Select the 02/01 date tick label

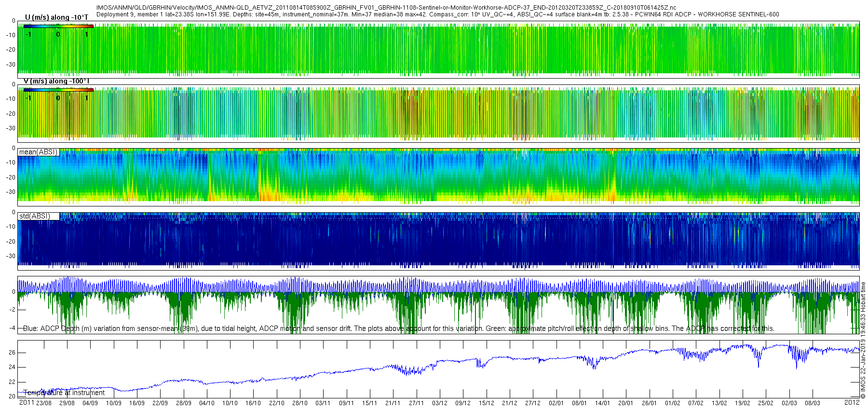pos(556,403)
